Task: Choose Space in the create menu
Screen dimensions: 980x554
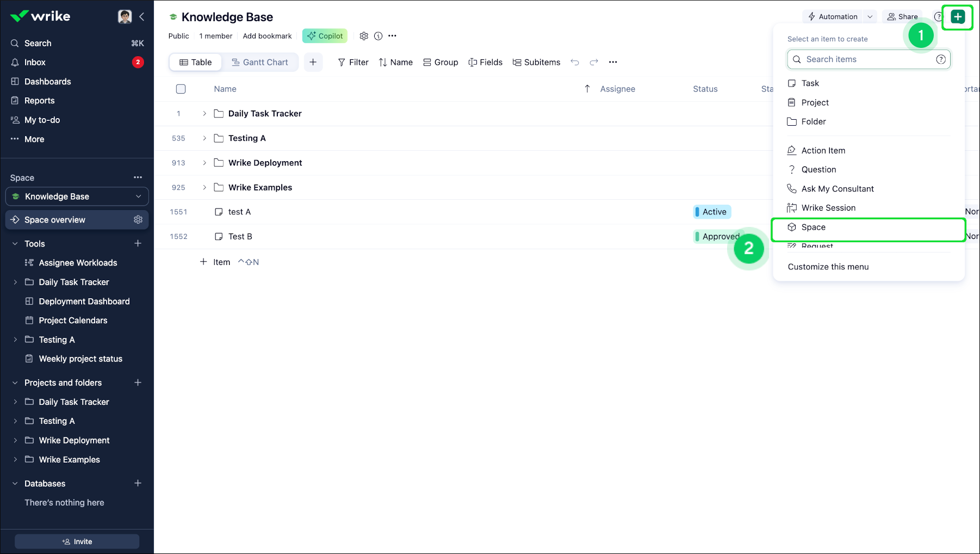Action: [869, 227]
